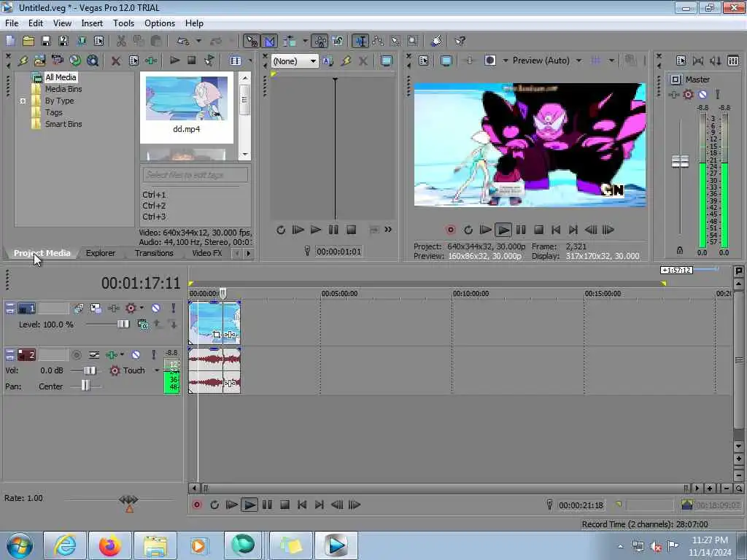The image size is (747, 560).
Task: Open overlays dropdown arrow in Video Preview
Action: pyautogui.click(x=611, y=61)
